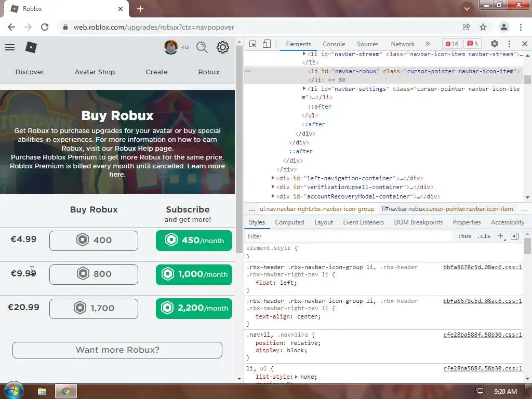The width and height of the screenshot is (532, 399).
Task: Toggle the :hov element state panel
Action: (464, 236)
